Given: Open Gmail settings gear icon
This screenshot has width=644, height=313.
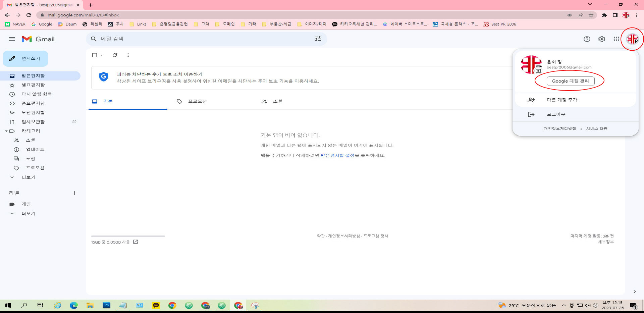Looking at the screenshot, I should point(602,39).
